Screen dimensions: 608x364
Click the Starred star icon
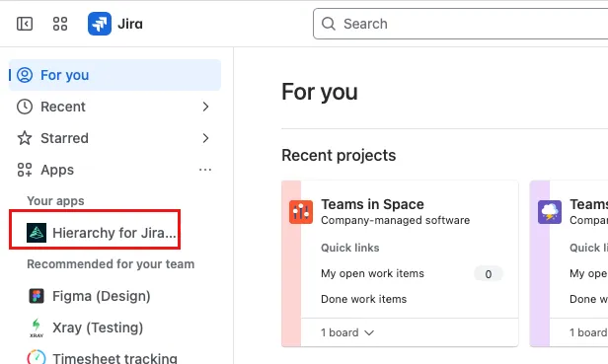pyautogui.click(x=25, y=138)
